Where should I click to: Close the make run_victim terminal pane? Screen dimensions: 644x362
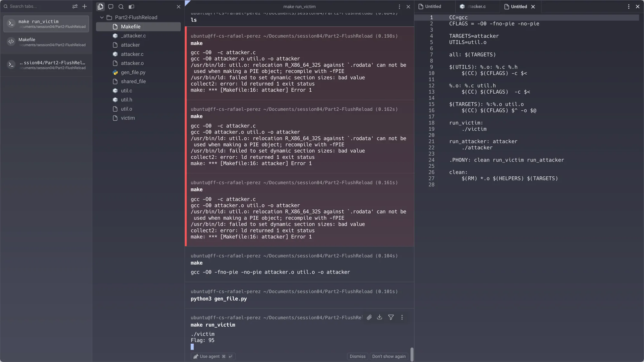tap(408, 6)
